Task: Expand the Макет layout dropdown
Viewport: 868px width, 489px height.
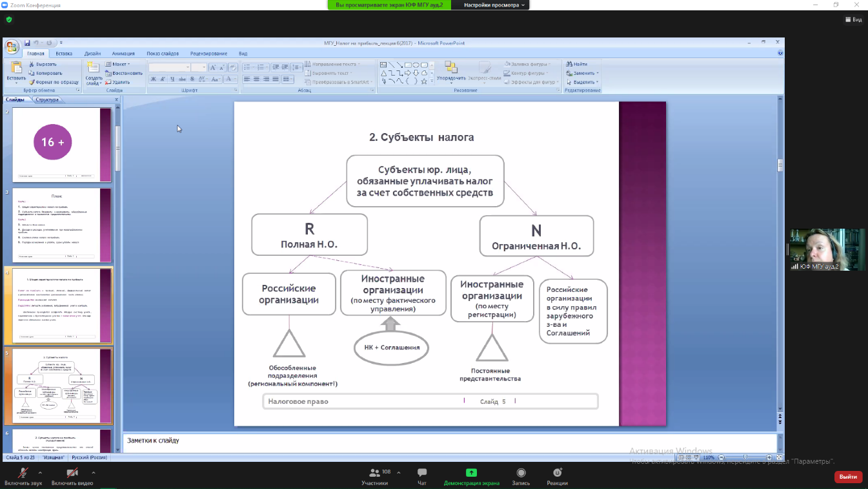Action: [117, 64]
